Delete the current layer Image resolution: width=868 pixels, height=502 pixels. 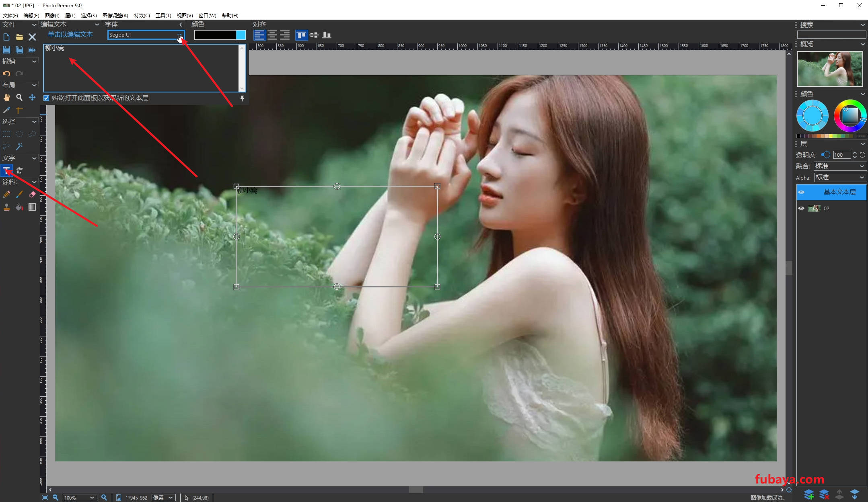(824, 494)
